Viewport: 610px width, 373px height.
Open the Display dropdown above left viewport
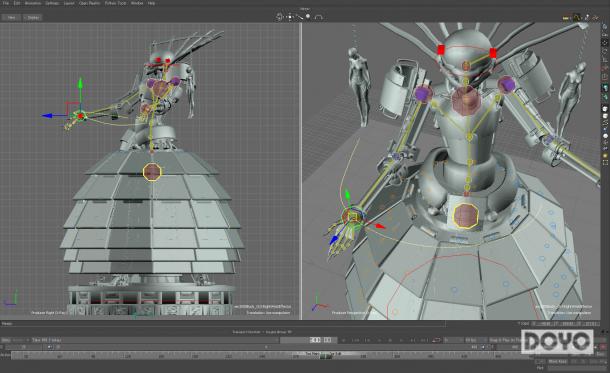coord(33,18)
